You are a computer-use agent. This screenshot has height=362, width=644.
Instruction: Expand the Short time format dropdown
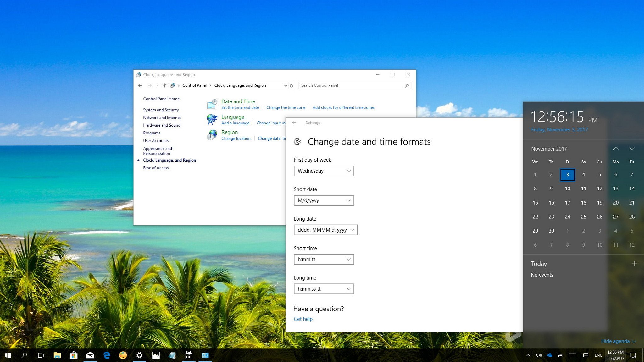click(348, 259)
